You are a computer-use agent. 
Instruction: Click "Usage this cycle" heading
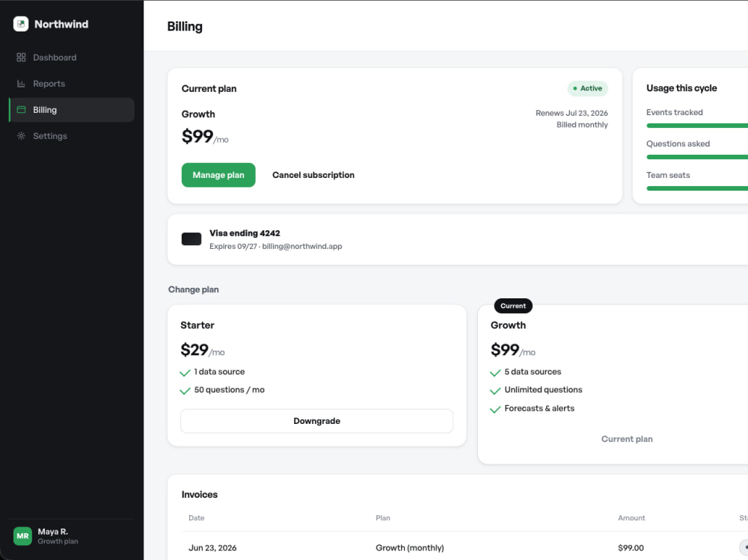[x=681, y=87]
